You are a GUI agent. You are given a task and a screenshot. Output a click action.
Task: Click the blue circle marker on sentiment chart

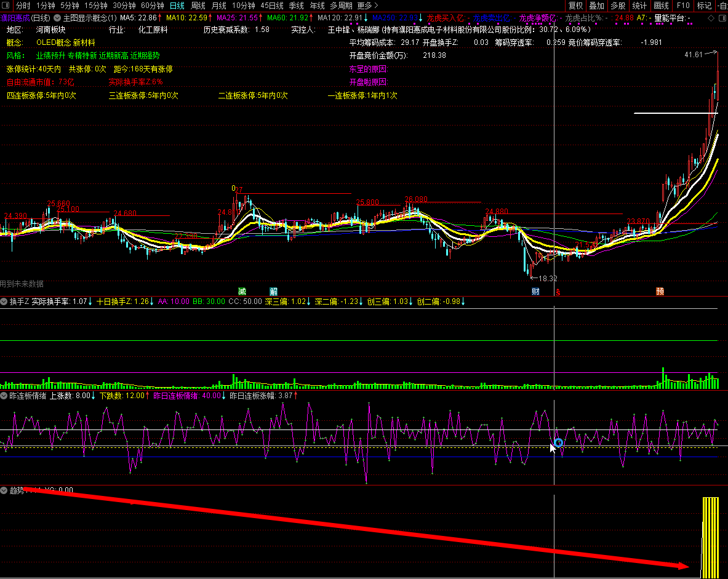pos(559,443)
